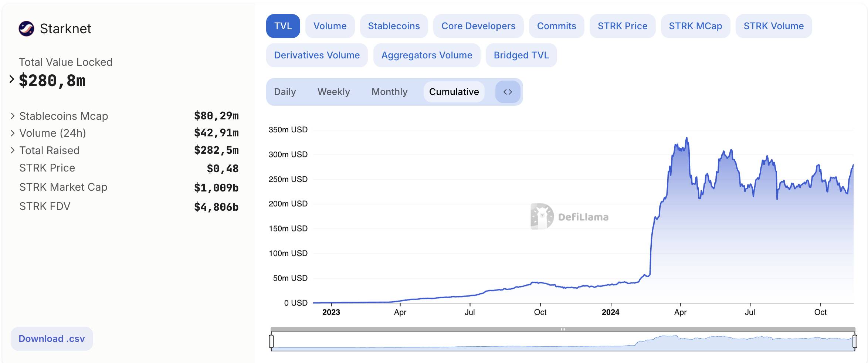The image size is (868, 363).
Task: Click the 350m USD axis label
Action: pos(288,130)
